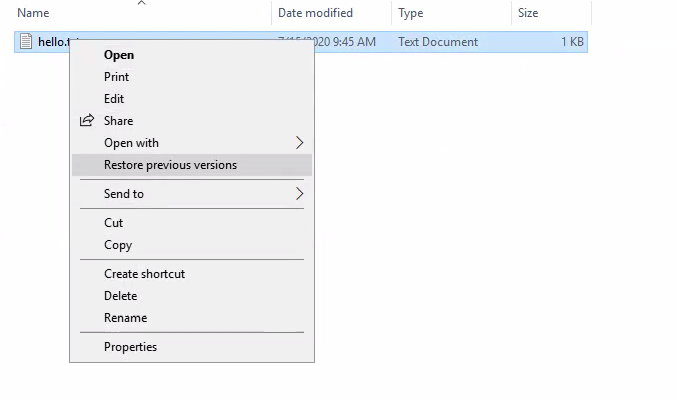The image size is (677, 400).
Task: Select Copy in the context menu
Action: [192, 245]
